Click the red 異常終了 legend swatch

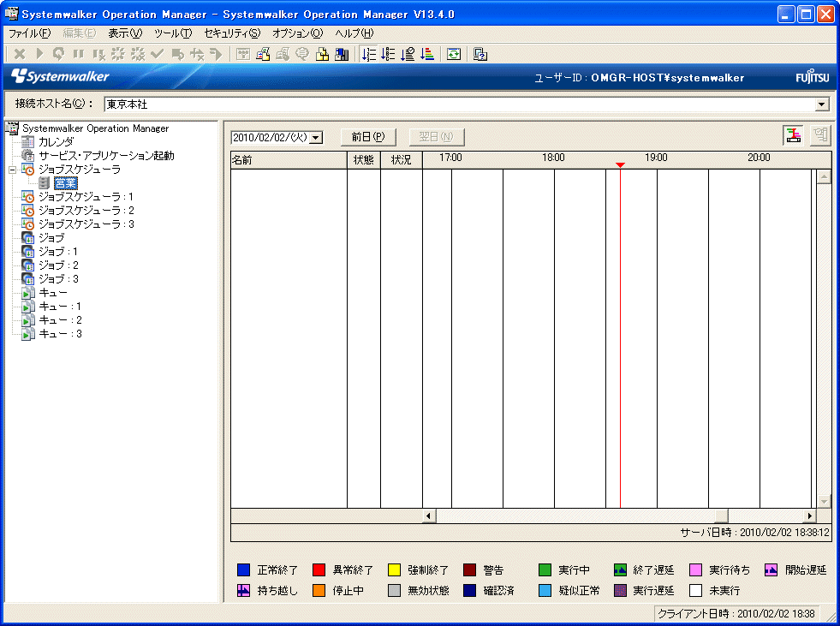pyautogui.click(x=319, y=569)
